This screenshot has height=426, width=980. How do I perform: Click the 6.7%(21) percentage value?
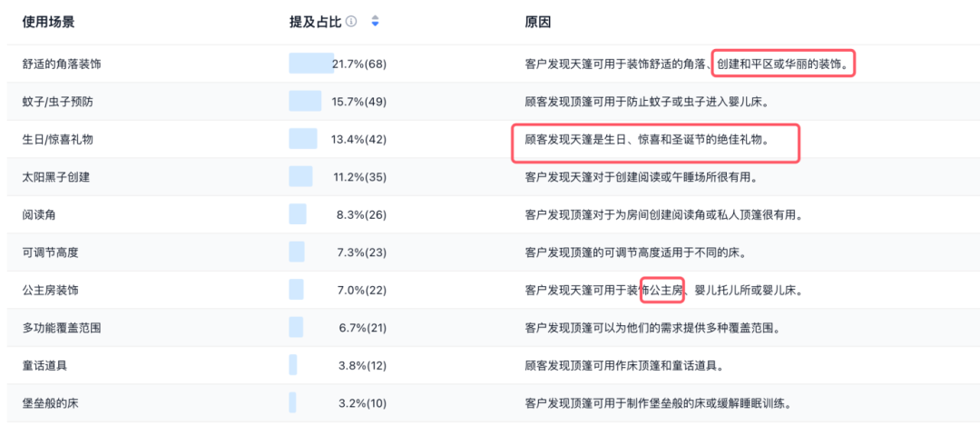pos(361,328)
